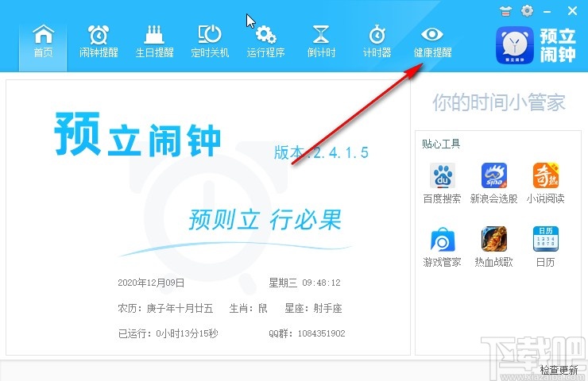This screenshot has height=381, width=588.
Task: Open 生日提醒 birthday reminder
Action: point(154,41)
